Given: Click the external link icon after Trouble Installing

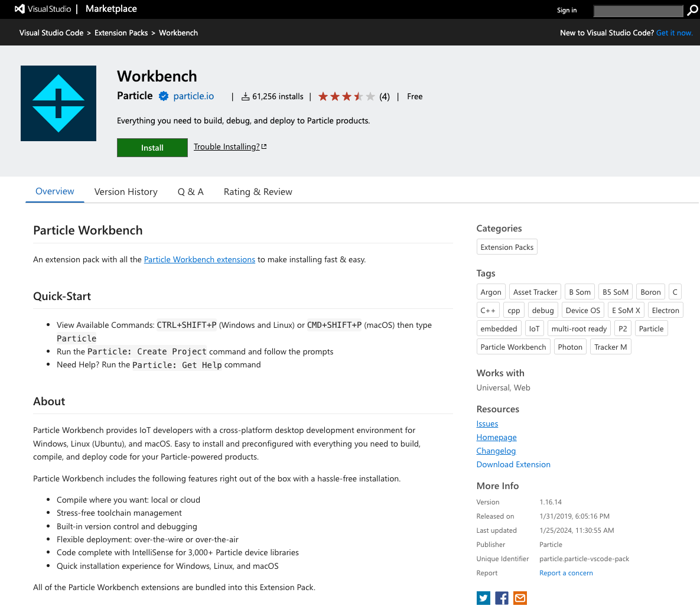Looking at the screenshot, I should click(x=264, y=146).
